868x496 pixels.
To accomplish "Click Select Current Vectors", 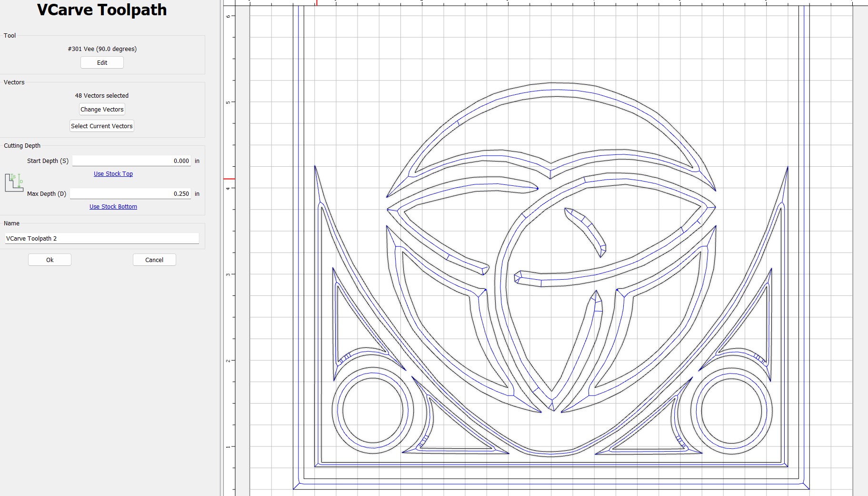I will coord(102,126).
